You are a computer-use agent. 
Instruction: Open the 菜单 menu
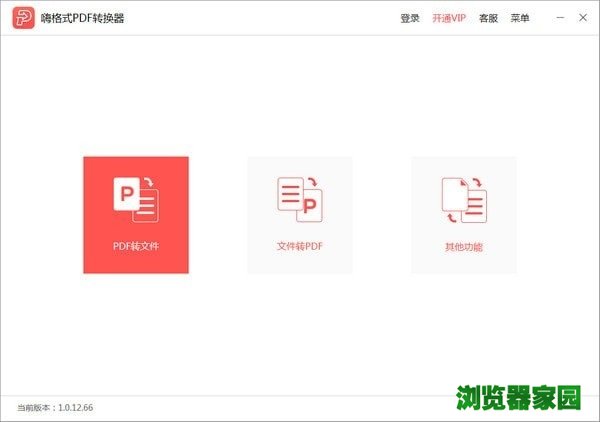pos(520,18)
